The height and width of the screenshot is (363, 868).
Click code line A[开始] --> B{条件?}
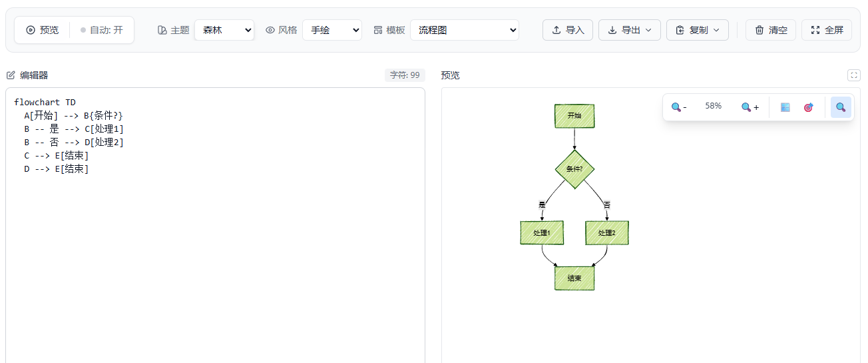coord(73,116)
